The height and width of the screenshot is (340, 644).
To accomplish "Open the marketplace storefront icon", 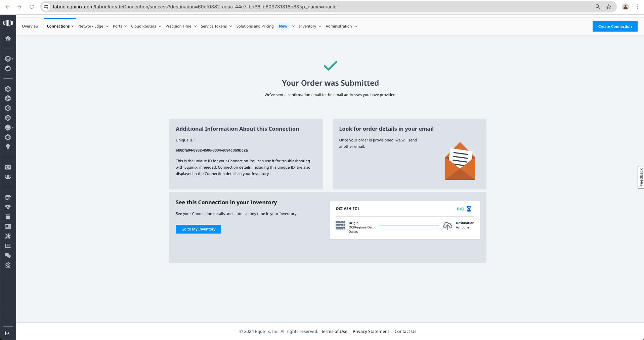I will 8,197.
